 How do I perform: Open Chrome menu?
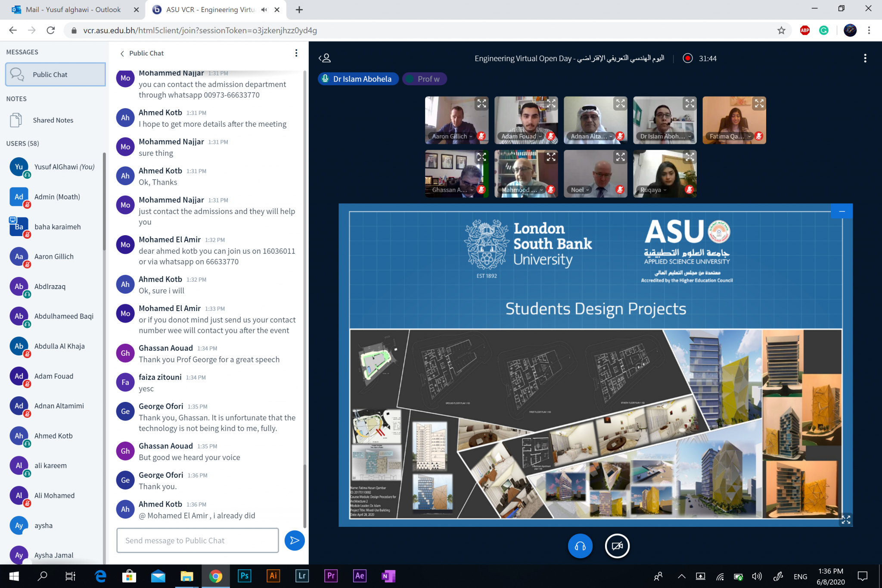[x=869, y=30]
